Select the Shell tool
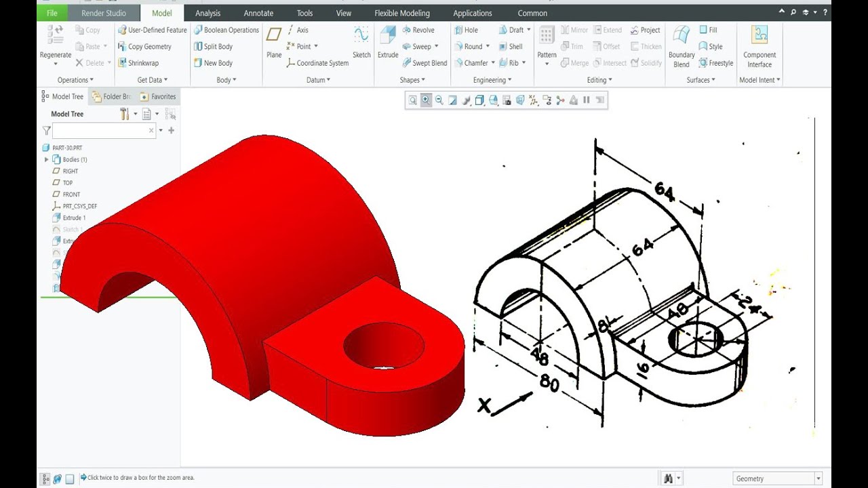 click(511, 47)
